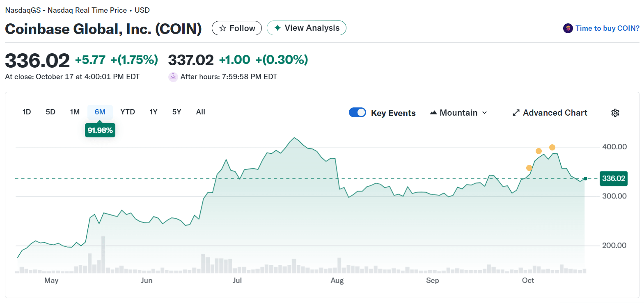This screenshot has height=303, width=644.
Task: Select the 1D time range
Action: point(27,112)
